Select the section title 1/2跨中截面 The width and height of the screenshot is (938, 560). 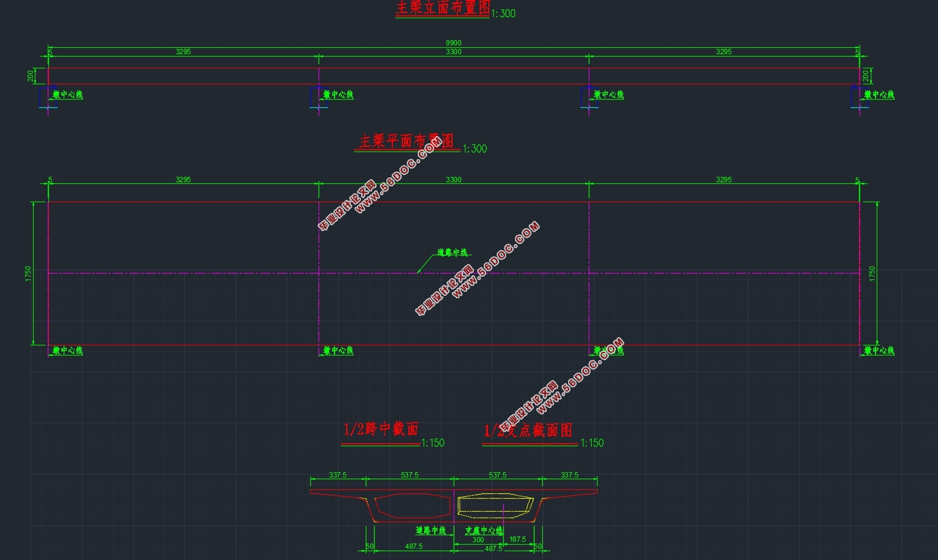coord(381,429)
